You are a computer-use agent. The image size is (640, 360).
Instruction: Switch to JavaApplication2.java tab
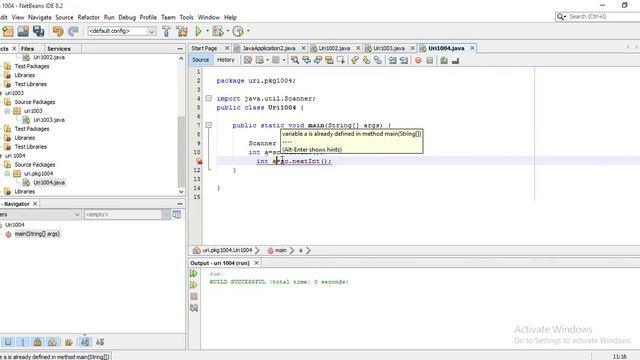pos(269,48)
